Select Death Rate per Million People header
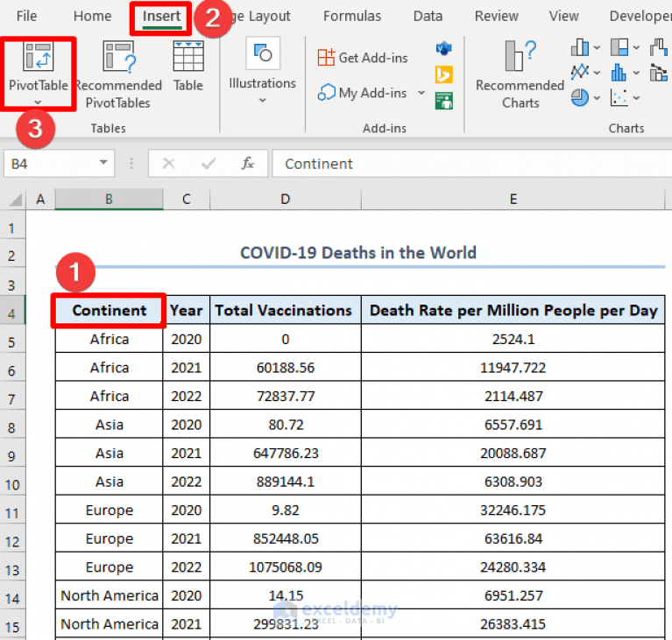The width and height of the screenshot is (672, 640). [x=513, y=310]
